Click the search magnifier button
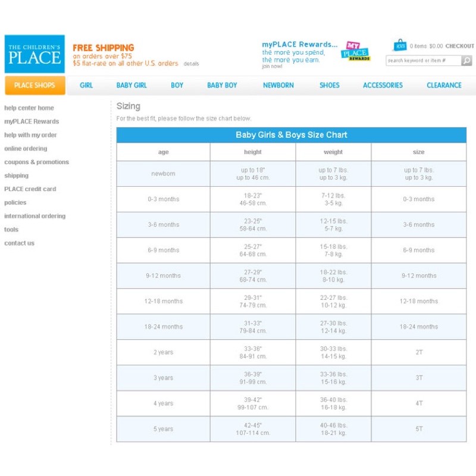 coord(466,61)
